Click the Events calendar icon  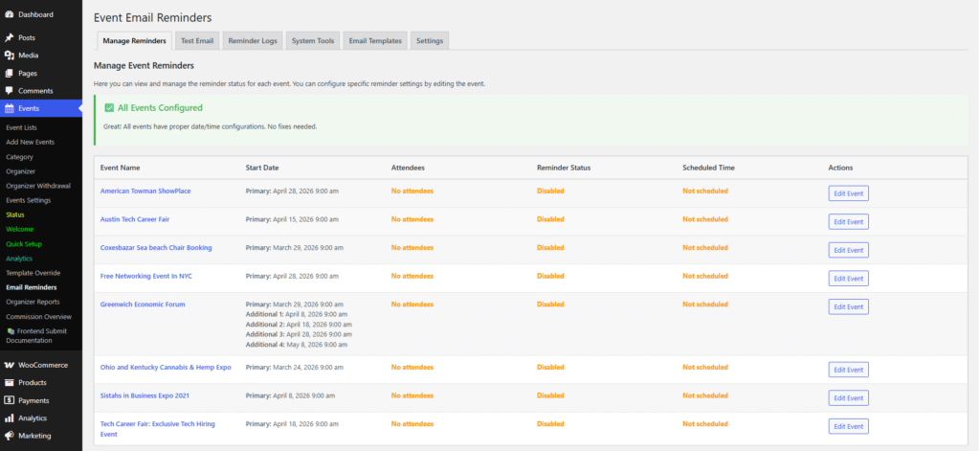click(9, 109)
